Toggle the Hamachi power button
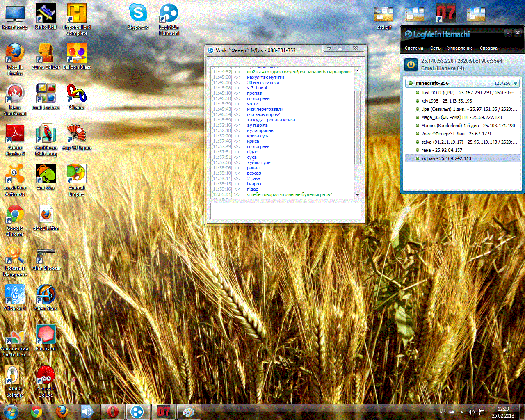 click(x=411, y=65)
